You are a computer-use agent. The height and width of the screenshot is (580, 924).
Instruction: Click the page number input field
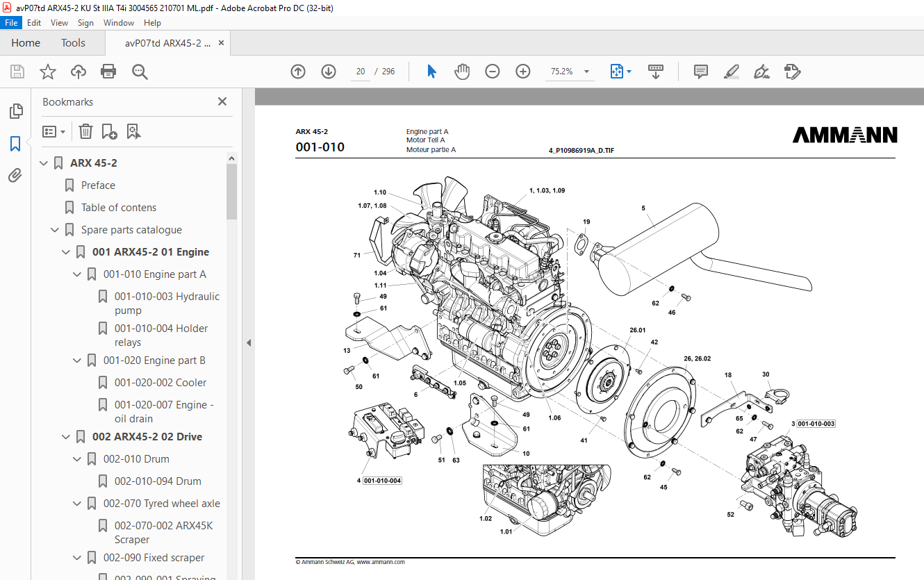point(361,72)
